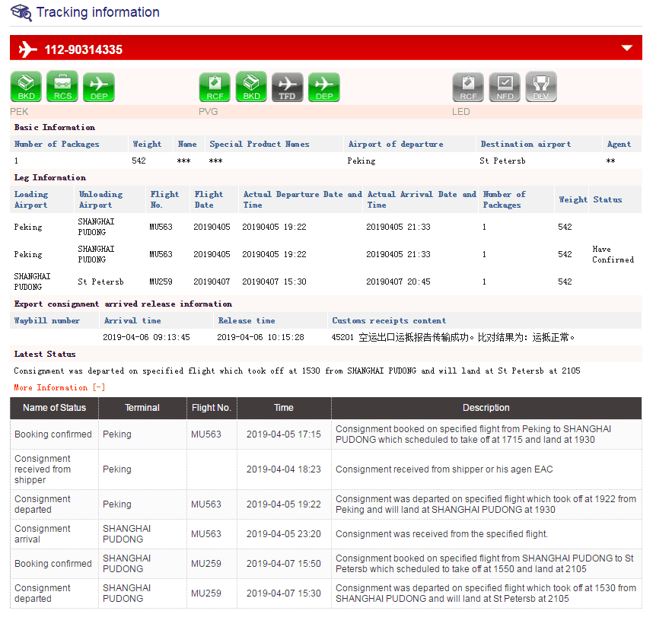Click the grey DLV delivered icon
This screenshot has width=672, height=630.
[x=541, y=87]
